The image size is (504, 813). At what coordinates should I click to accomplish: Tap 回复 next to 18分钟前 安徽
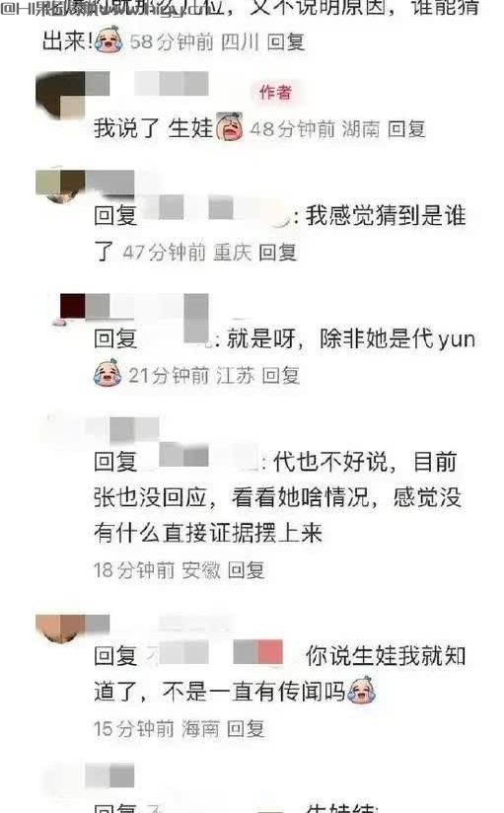tap(247, 570)
